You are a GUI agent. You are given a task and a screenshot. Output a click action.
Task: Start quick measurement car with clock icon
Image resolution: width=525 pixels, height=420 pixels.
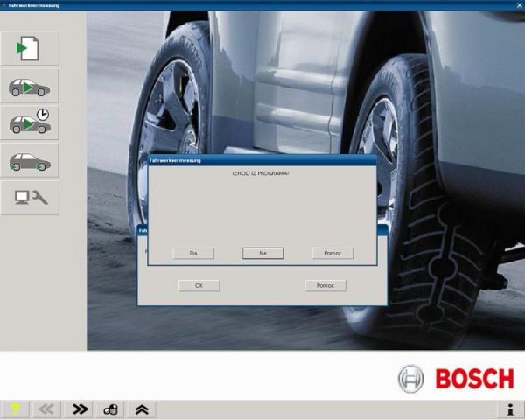point(30,122)
